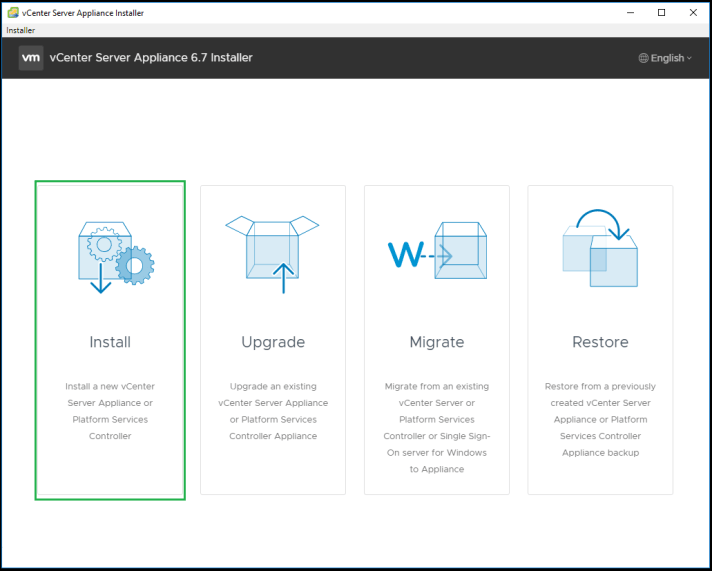The image size is (712, 571).
Task: Click the VMware 'vm' logo in header
Action: (x=31, y=58)
